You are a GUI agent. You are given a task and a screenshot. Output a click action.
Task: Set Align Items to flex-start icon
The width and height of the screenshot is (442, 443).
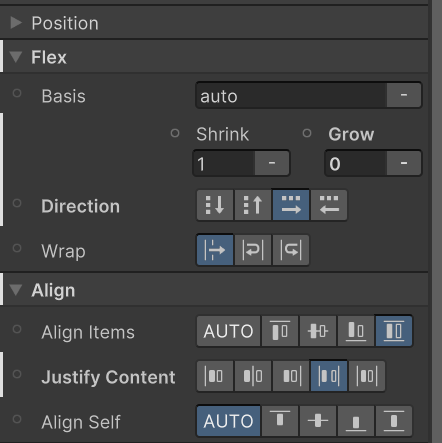(280, 331)
